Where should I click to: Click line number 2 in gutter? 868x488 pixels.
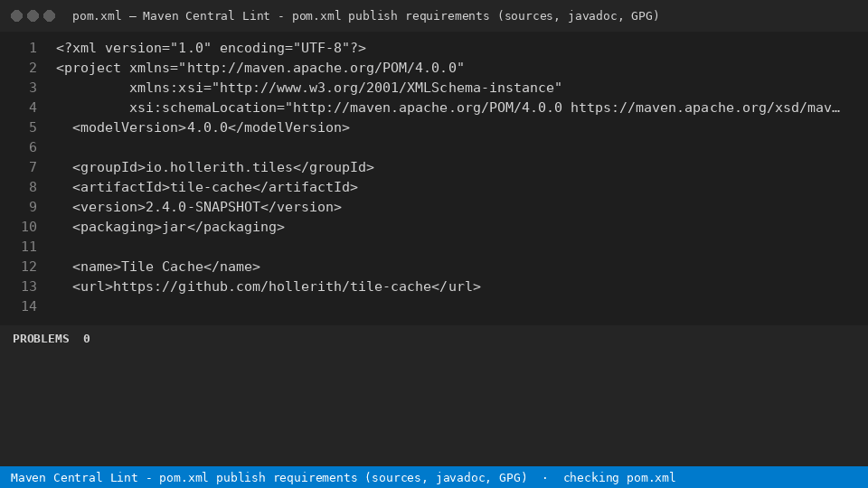click(x=33, y=68)
